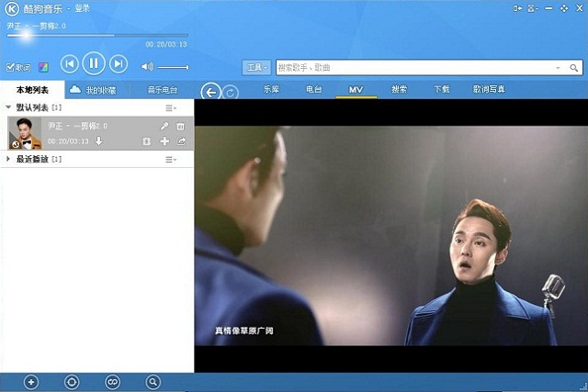Image resolution: width=588 pixels, height=392 pixels.
Task: Open the 下载 tab
Action: click(x=442, y=89)
